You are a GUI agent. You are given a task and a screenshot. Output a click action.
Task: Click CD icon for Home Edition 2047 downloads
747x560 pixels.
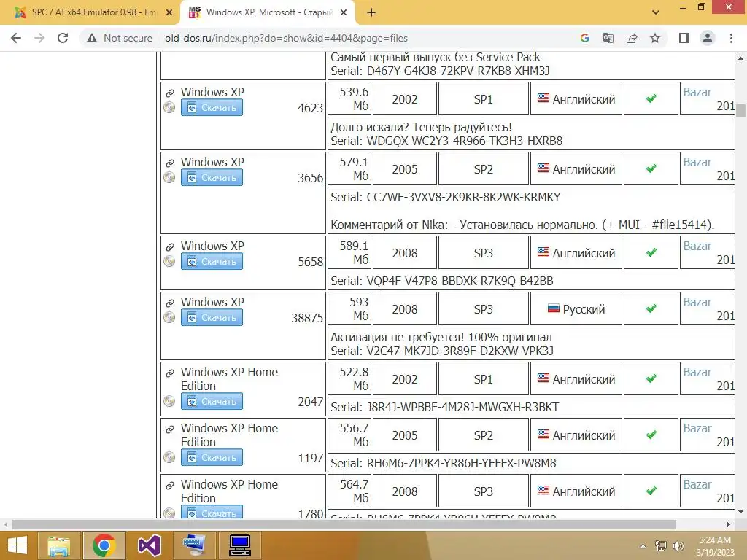169,401
